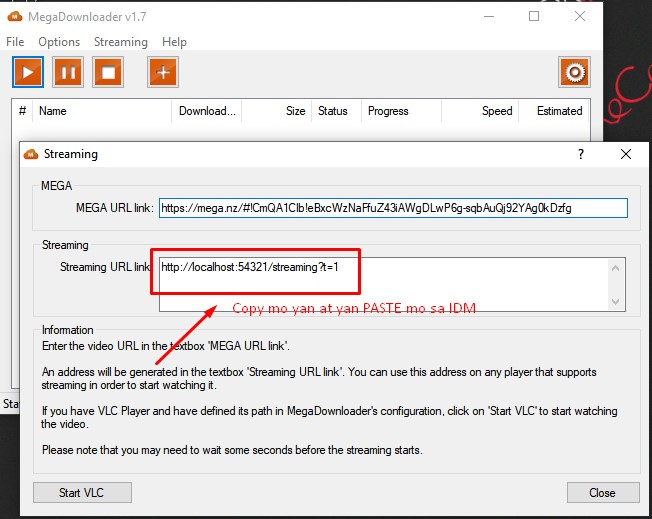The width and height of the screenshot is (652, 519).
Task: Click the Pause downloads toolbar icon
Action: pyautogui.click(x=68, y=72)
